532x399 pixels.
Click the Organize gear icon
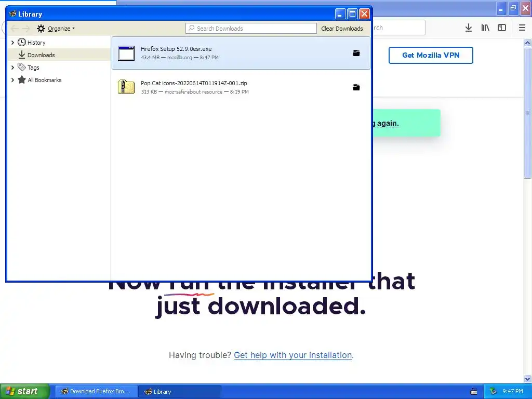41,29
